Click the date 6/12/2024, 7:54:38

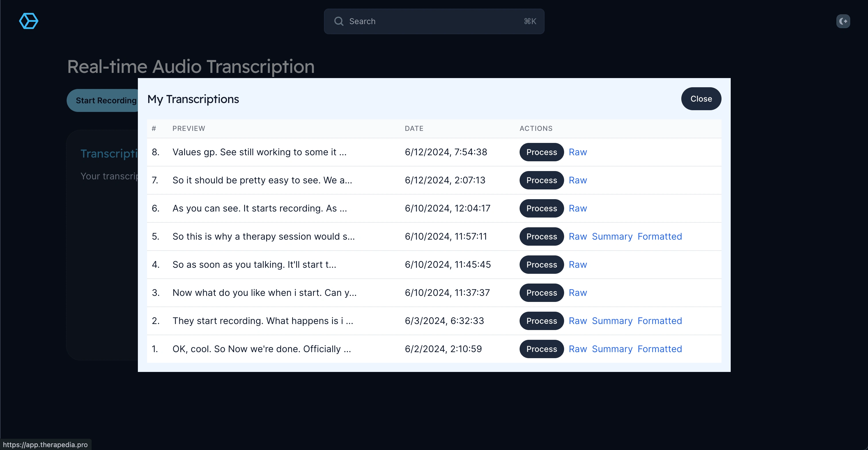446,152
